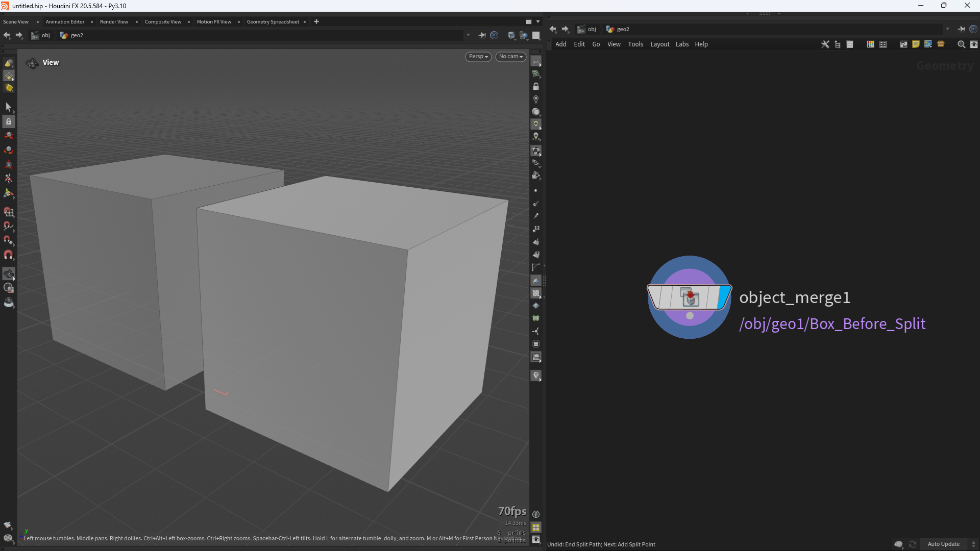The width and height of the screenshot is (980, 551).
Task: Click the object_merge1 node name label
Action: (795, 297)
